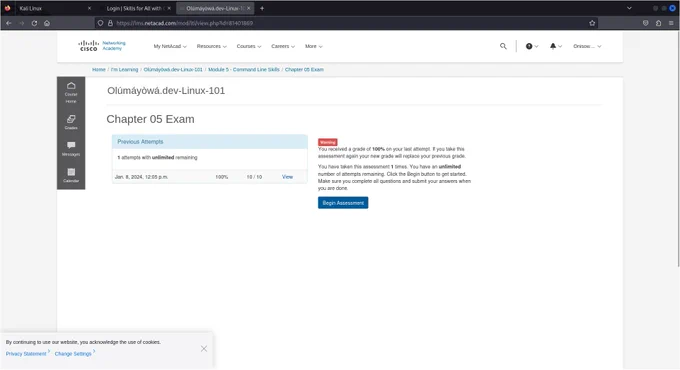The image size is (680, 370).
Task: Click the Begin Assessment button
Action: click(343, 203)
